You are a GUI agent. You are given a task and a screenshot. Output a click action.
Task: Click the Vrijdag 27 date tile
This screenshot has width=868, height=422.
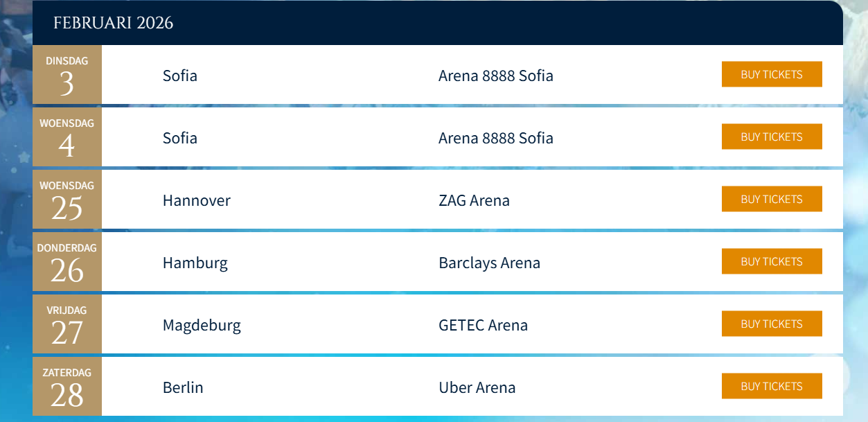(67, 324)
